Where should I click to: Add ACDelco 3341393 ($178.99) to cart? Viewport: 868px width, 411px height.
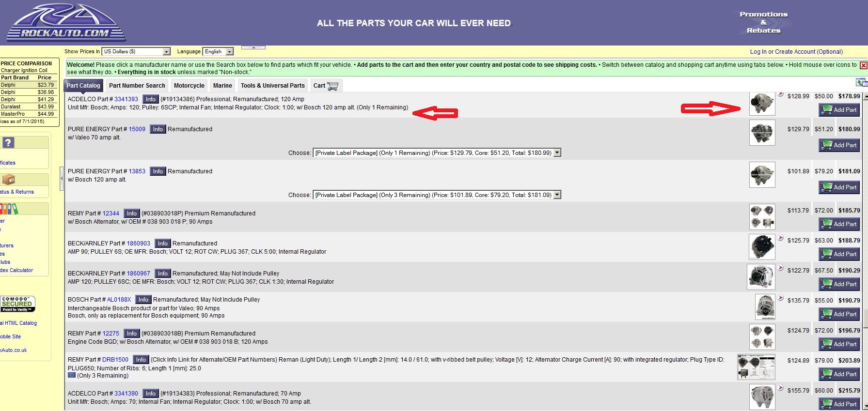pos(840,110)
